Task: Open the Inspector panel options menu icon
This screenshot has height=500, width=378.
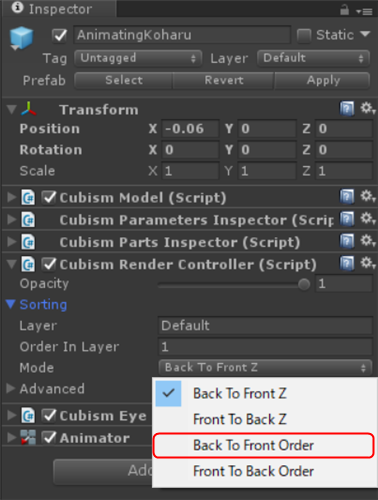Action: click(x=364, y=12)
